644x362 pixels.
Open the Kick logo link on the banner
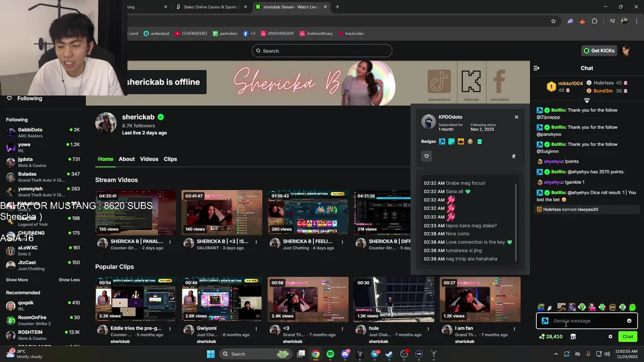471,81
